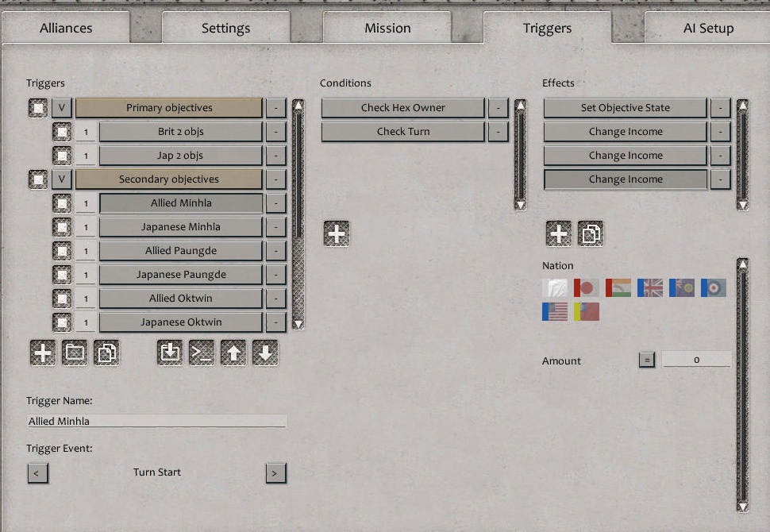Add a new trigger with plus icon
The height and width of the screenshot is (532, 770).
click(x=43, y=353)
